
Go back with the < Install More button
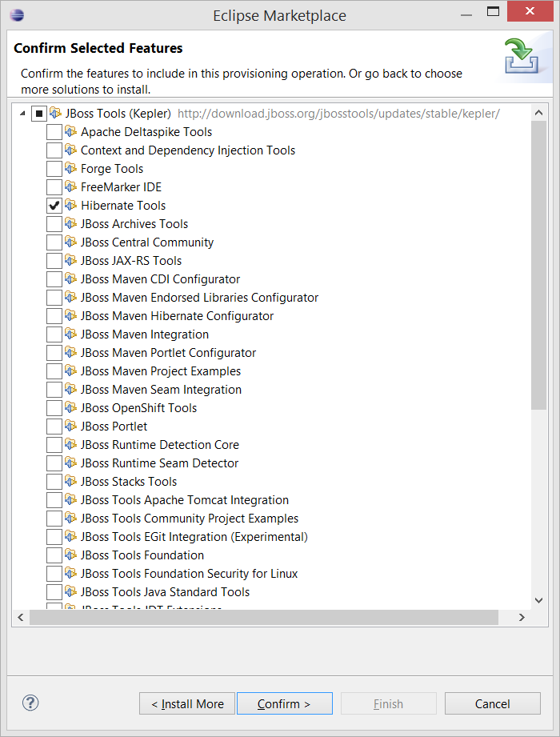coord(187,703)
